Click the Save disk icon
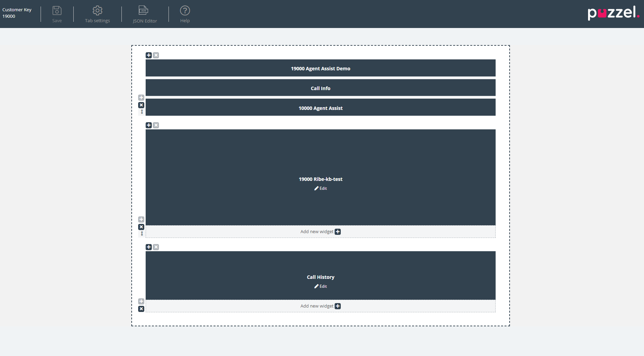Screen dimensions: 644x356 point(57,11)
